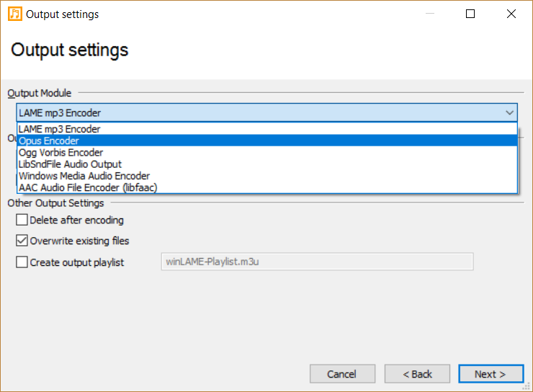Select LibSndFile Audio Output entry
This screenshot has height=392, width=533.
[x=267, y=164]
